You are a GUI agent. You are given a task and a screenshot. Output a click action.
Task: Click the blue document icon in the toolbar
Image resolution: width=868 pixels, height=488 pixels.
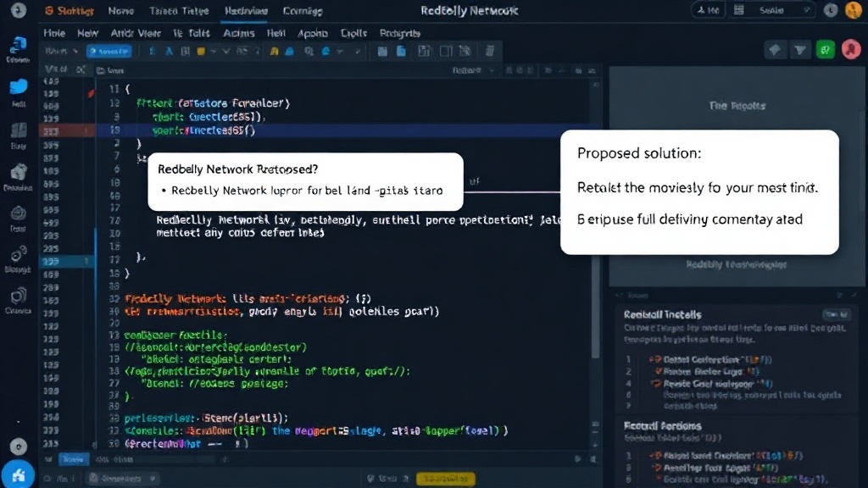coord(401,52)
